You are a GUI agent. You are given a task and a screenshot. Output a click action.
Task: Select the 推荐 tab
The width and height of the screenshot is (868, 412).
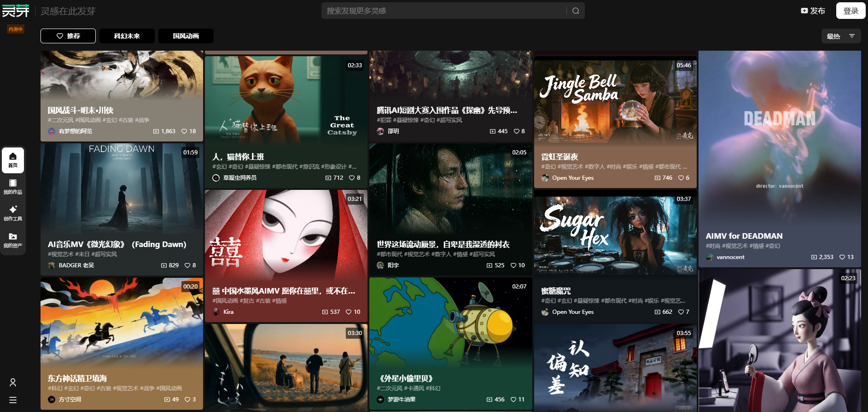tap(68, 36)
